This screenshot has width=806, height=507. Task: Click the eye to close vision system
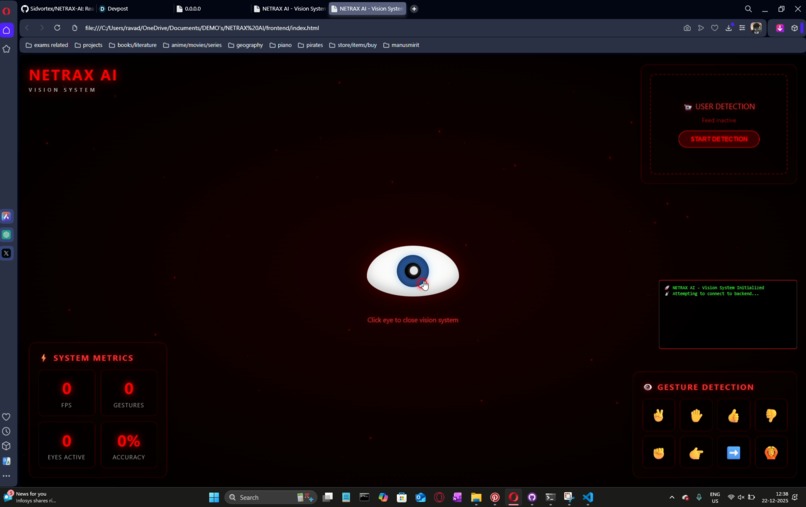tap(413, 271)
